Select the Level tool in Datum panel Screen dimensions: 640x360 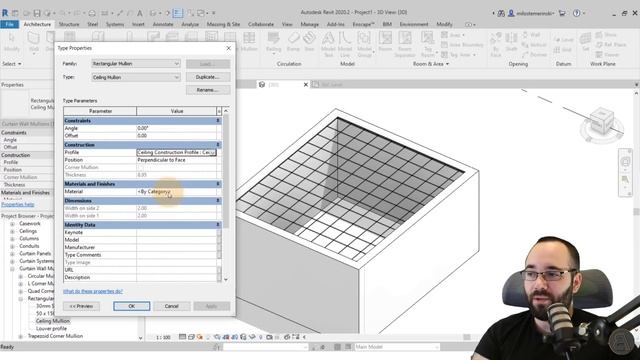tap(564, 40)
